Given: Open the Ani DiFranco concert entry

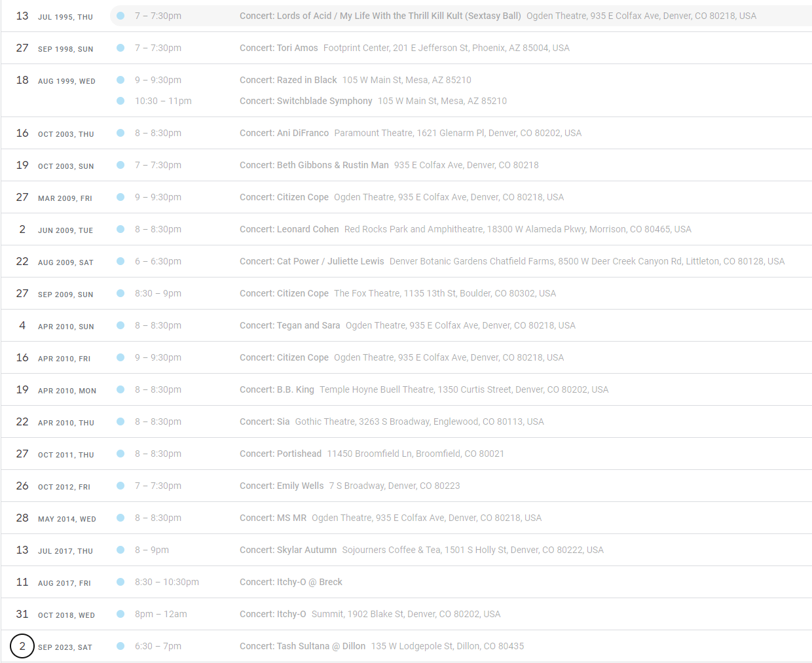Looking at the screenshot, I should pos(284,133).
